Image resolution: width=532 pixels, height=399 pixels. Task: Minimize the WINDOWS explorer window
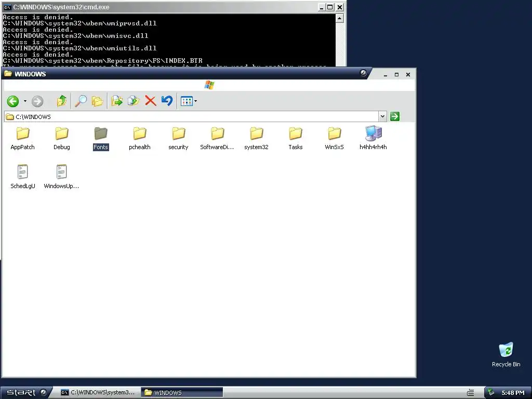385,75
